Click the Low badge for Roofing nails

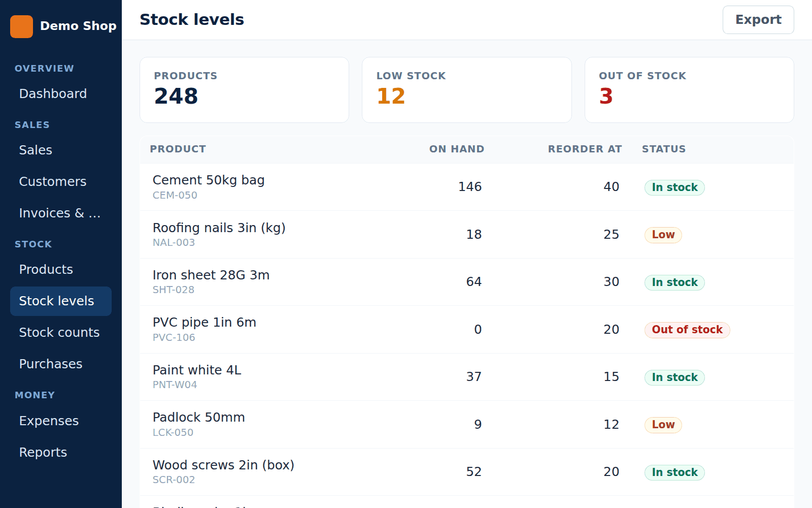coord(663,235)
